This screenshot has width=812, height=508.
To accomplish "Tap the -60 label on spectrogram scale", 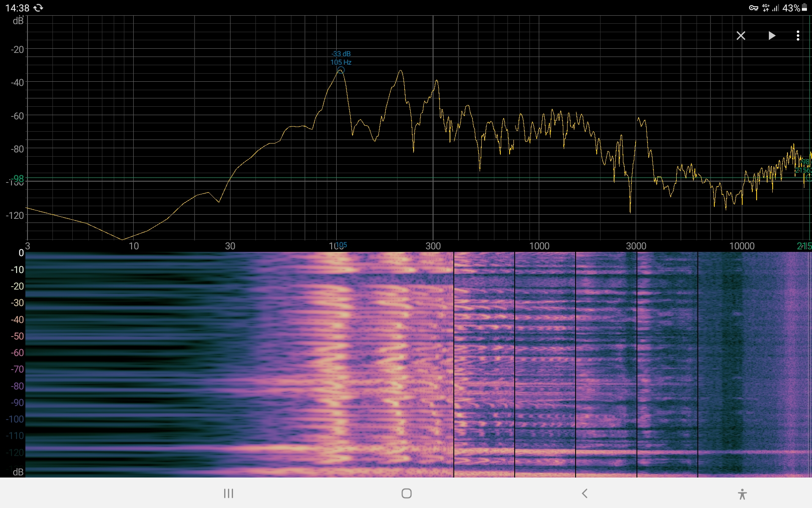I will click(x=17, y=353).
